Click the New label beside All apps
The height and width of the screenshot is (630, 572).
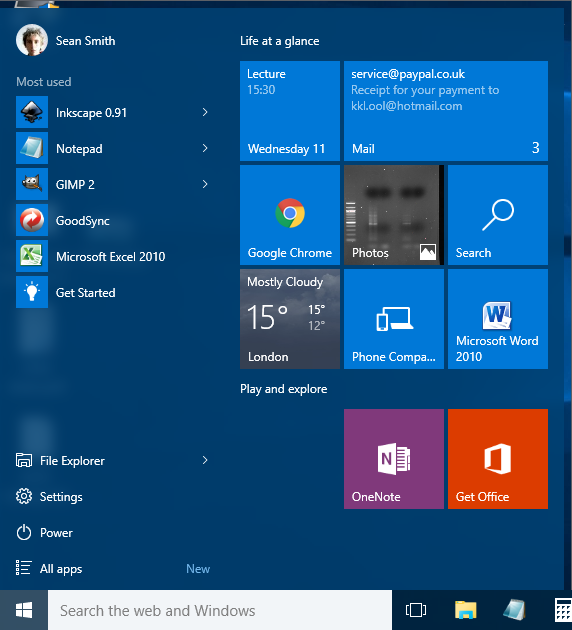pos(198,569)
